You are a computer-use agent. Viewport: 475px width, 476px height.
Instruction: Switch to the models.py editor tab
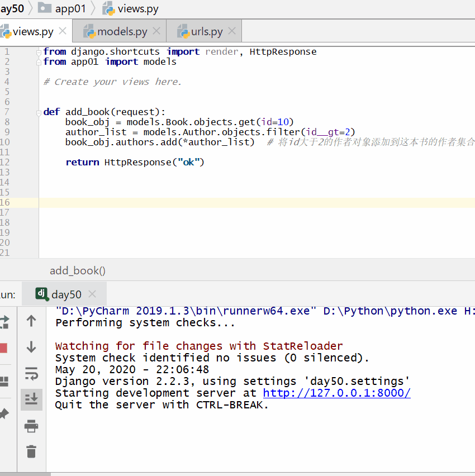(122, 32)
